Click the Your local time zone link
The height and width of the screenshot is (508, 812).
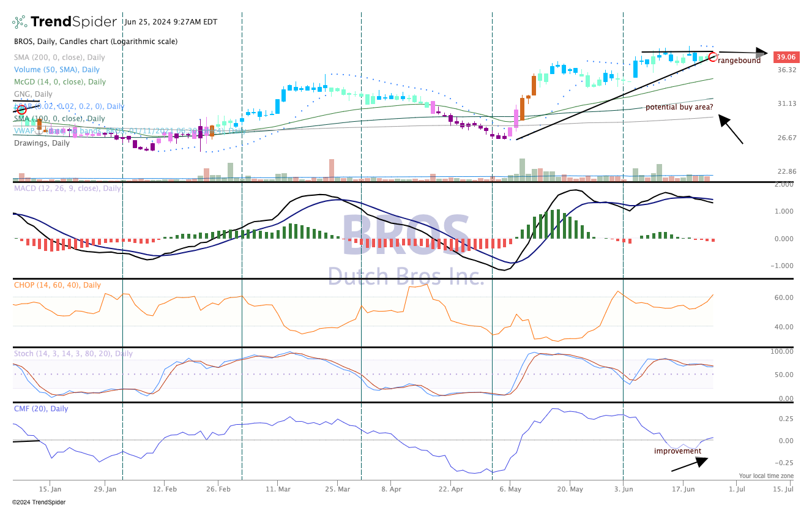click(x=767, y=475)
